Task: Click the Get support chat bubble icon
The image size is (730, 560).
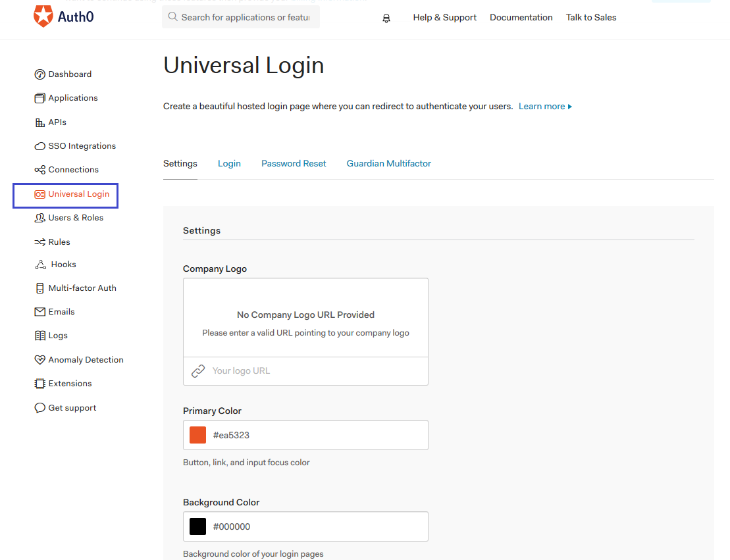Action: tap(40, 408)
